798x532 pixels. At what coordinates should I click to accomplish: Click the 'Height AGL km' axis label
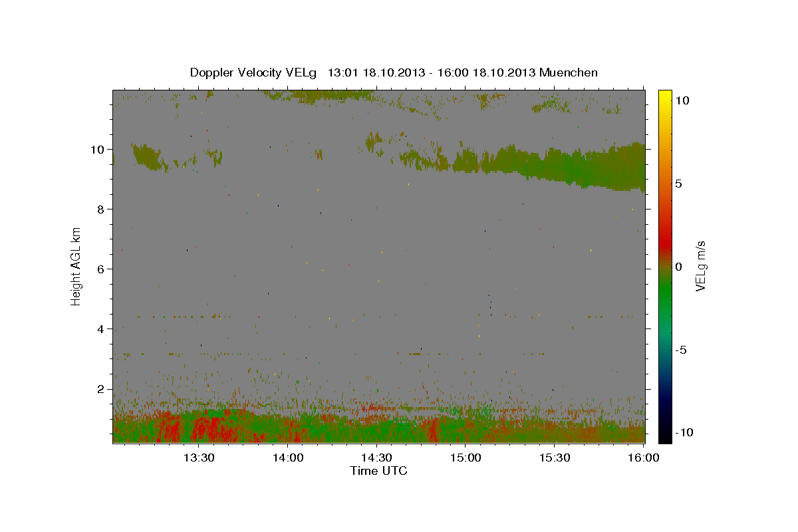[x=76, y=267]
